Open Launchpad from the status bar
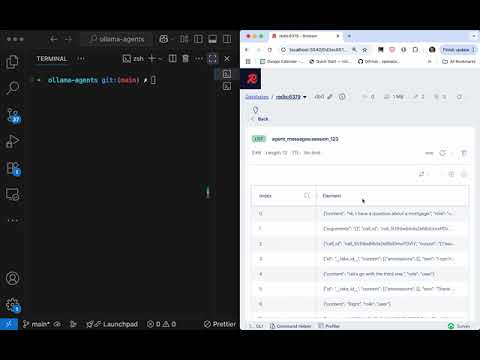The image size is (480, 360). (112, 324)
